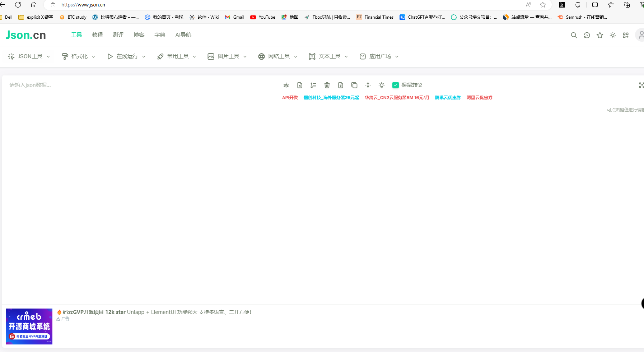
Task: Select the AI导航 navigation tab
Action: coord(183,35)
